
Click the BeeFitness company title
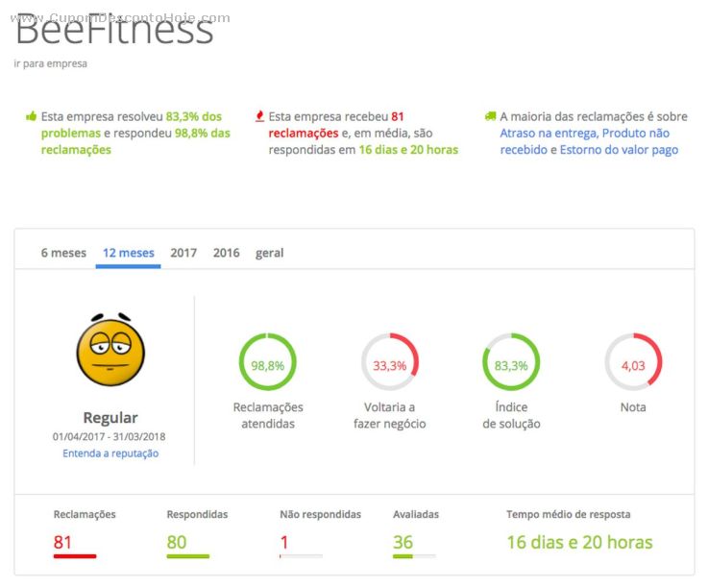pos(114,32)
